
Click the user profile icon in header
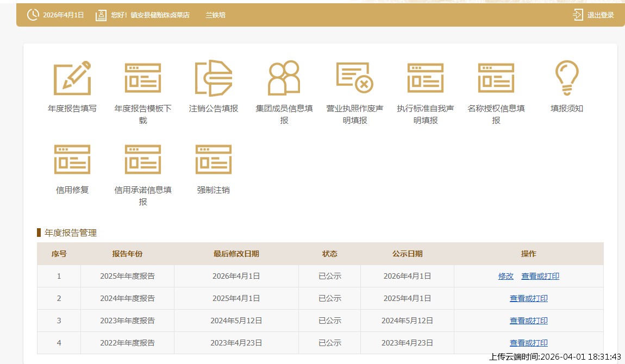coord(101,15)
